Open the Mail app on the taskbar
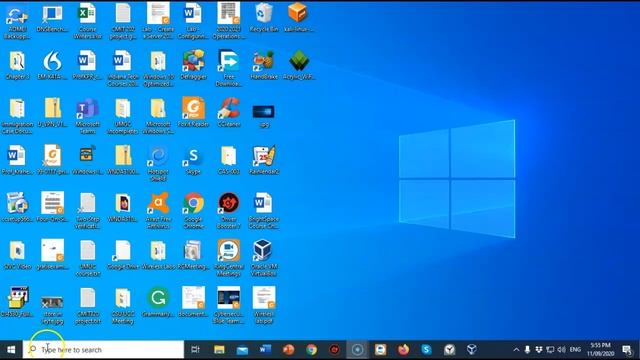 (242, 350)
